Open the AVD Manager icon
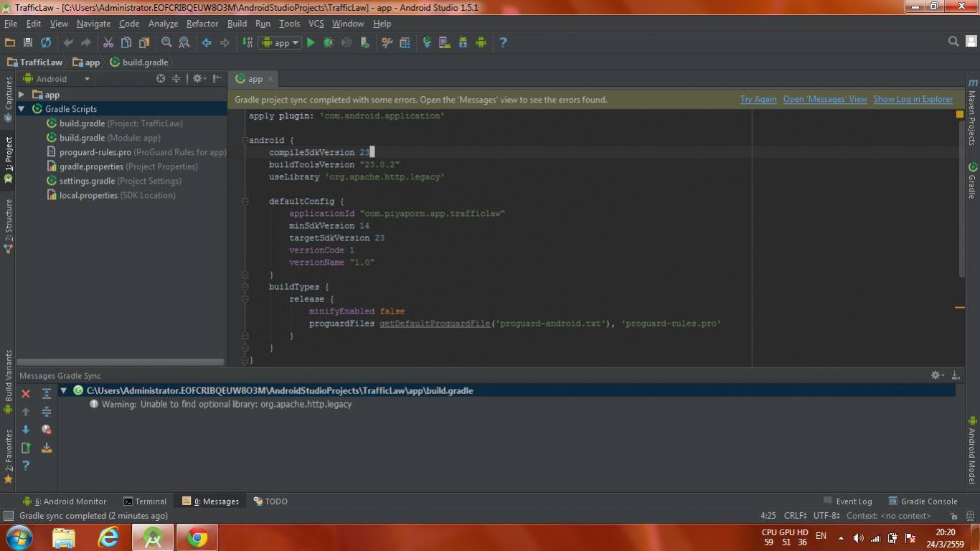This screenshot has width=980, height=551. point(445,43)
